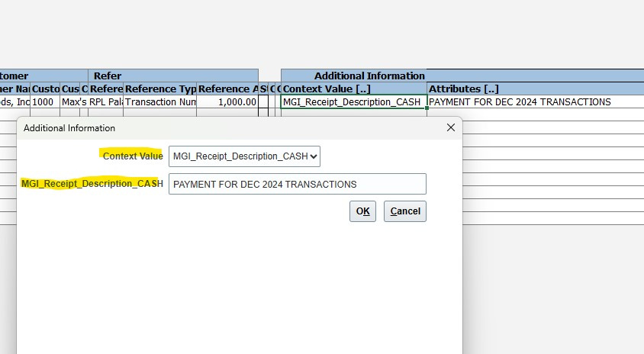Click the highlighted MGI_Receipt_Description_CASH label
The height and width of the screenshot is (354, 644).
coord(92,184)
